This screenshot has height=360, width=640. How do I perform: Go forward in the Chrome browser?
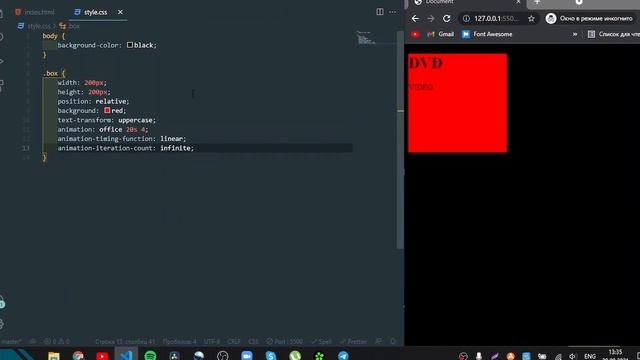click(431, 18)
